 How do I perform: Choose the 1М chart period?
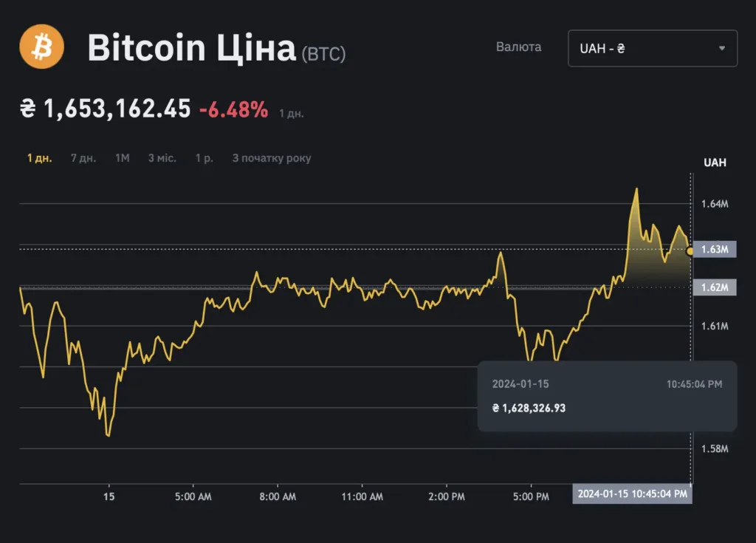pyautogui.click(x=123, y=158)
